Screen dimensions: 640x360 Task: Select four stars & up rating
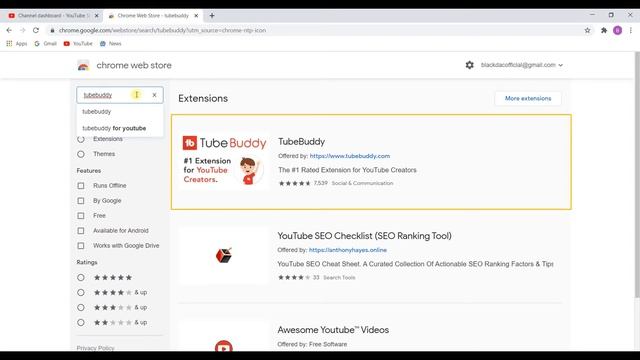click(x=81, y=293)
